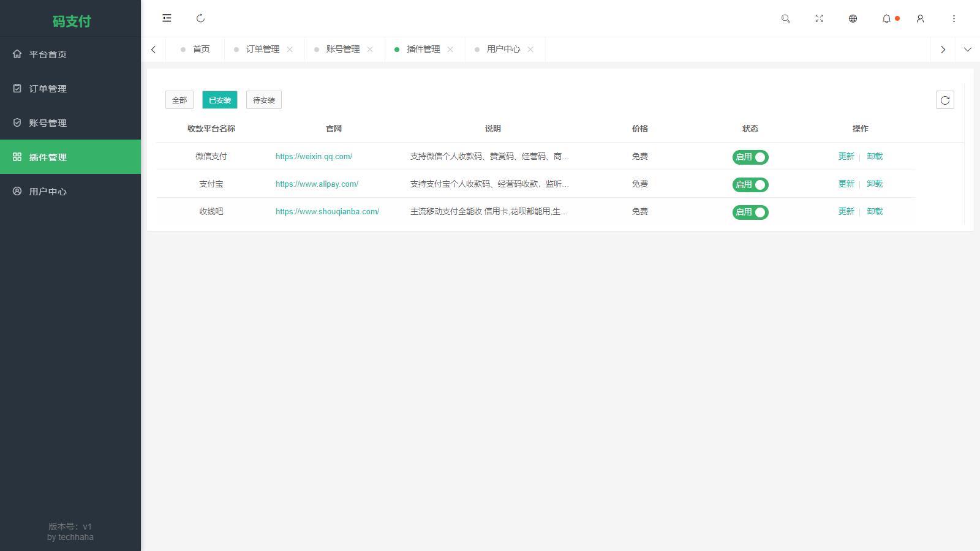The width and height of the screenshot is (980, 551).
Task: Toggle the 支付宝 enabled switch
Action: point(750,185)
